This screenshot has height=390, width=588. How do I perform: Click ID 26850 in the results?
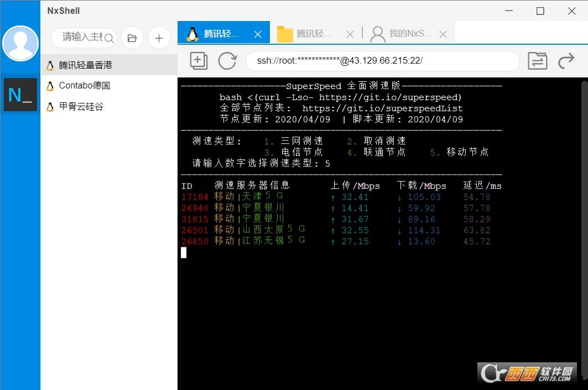195,241
